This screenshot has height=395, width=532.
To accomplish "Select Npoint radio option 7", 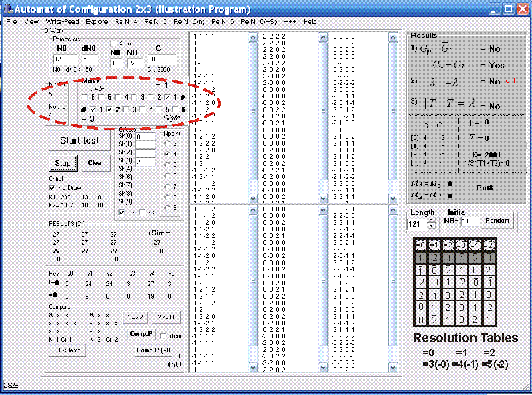I will click(167, 186).
